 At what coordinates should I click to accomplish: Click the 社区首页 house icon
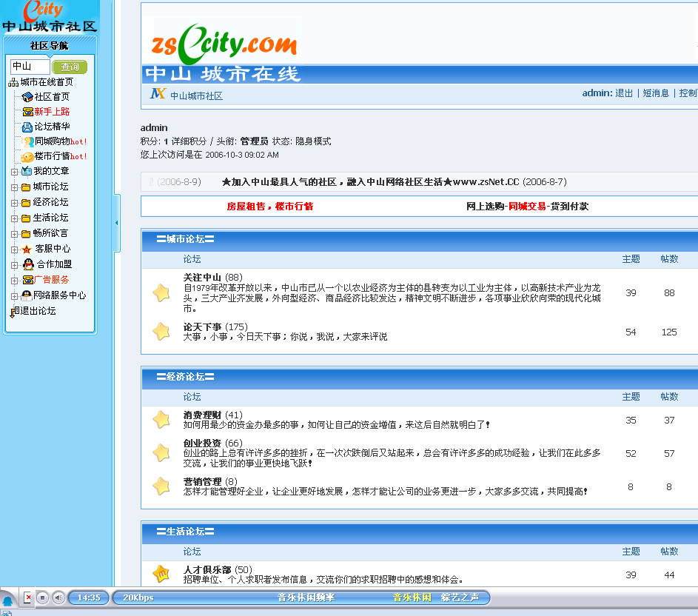click(x=27, y=97)
